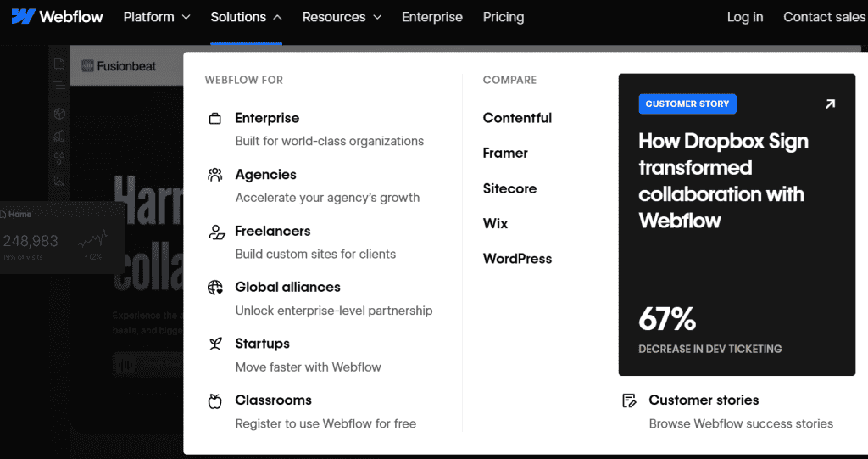This screenshot has height=459, width=868.
Task: Expand the Platform dropdown menu
Action: pyautogui.click(x=157, y=17)
